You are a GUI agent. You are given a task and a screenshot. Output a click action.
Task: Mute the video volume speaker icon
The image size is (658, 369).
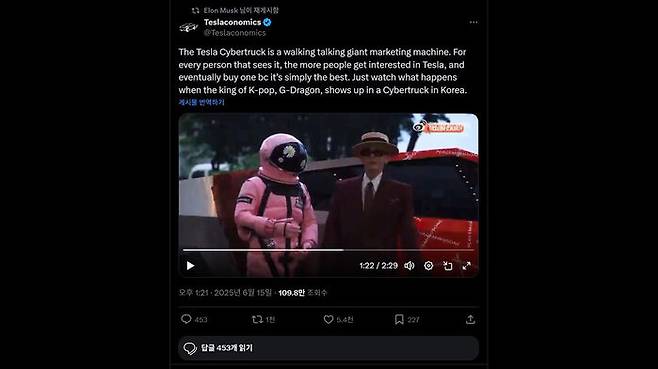(x=409, y=266)
